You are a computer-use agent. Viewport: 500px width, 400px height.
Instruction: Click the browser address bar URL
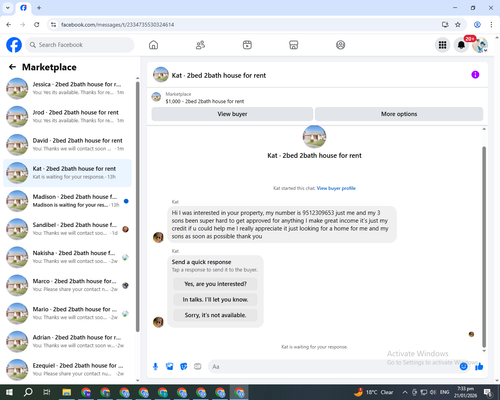pyautogui.click(x=117, y=25)
